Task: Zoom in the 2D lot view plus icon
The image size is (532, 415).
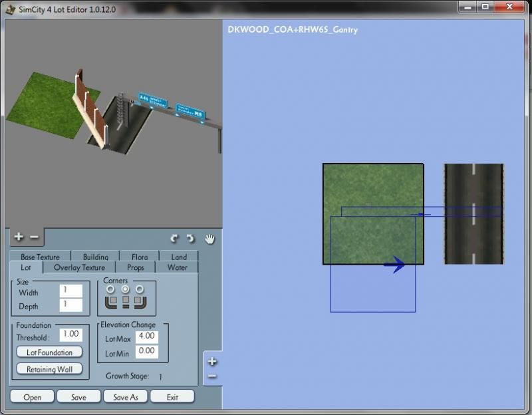Action: tap(212, 361)
